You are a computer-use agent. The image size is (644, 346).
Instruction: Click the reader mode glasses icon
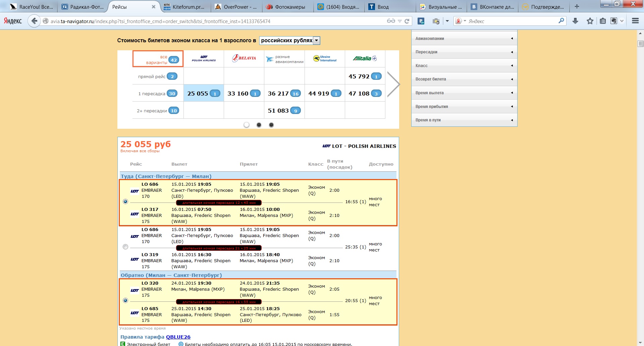point(391,21)
